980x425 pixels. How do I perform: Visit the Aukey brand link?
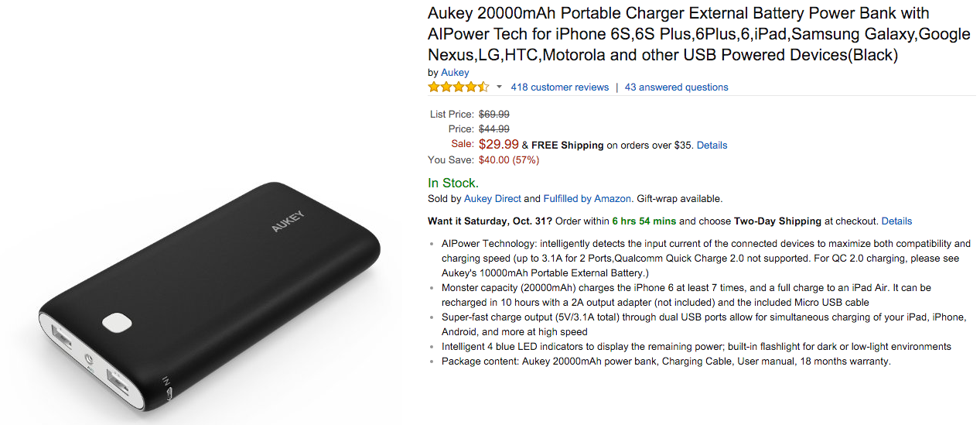tap(455, 73)
